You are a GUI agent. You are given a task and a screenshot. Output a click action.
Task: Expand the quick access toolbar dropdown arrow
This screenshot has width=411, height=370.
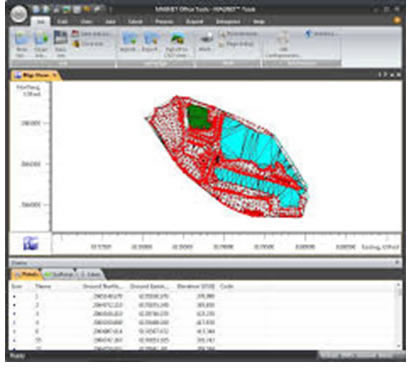click(x=111, y=10)
